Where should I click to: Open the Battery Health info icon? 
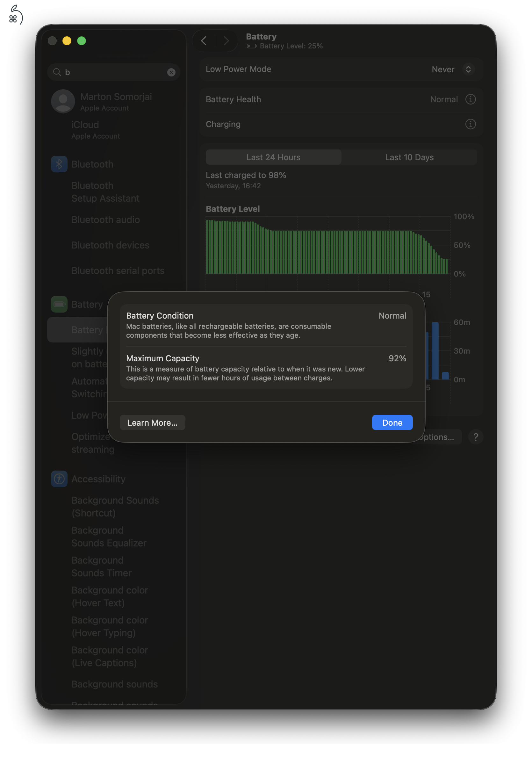point(471,99)
